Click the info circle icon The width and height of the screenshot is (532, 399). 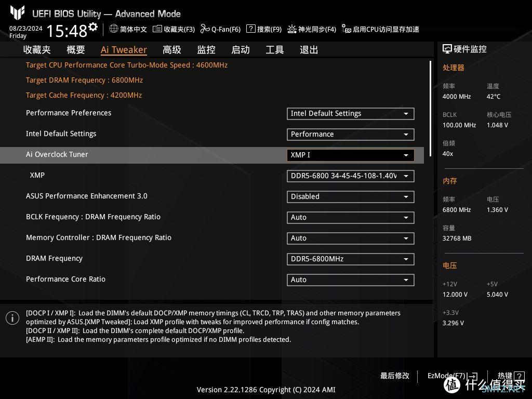pyautogui.click(x=12, y=318)
